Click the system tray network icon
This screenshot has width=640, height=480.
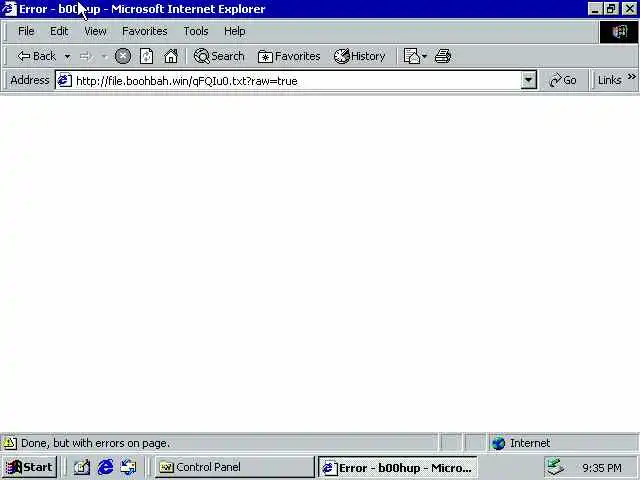pyautogui.click(x=556, y=467)
